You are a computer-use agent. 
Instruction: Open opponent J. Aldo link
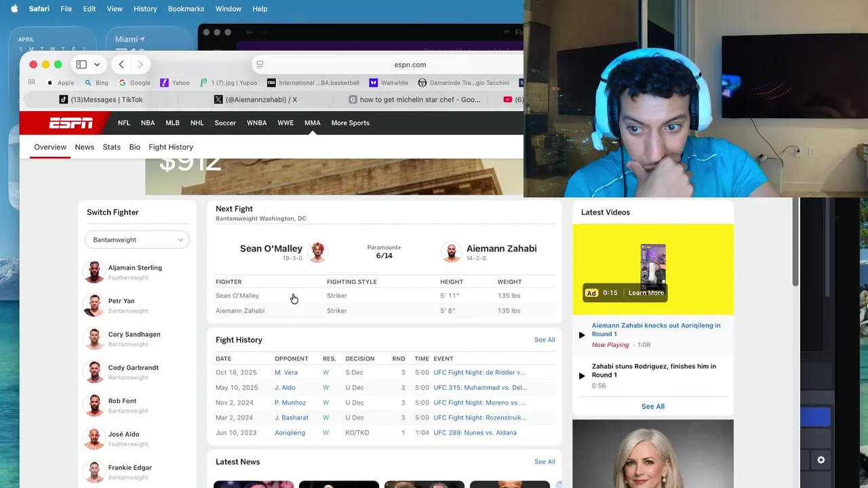[285, 388]
